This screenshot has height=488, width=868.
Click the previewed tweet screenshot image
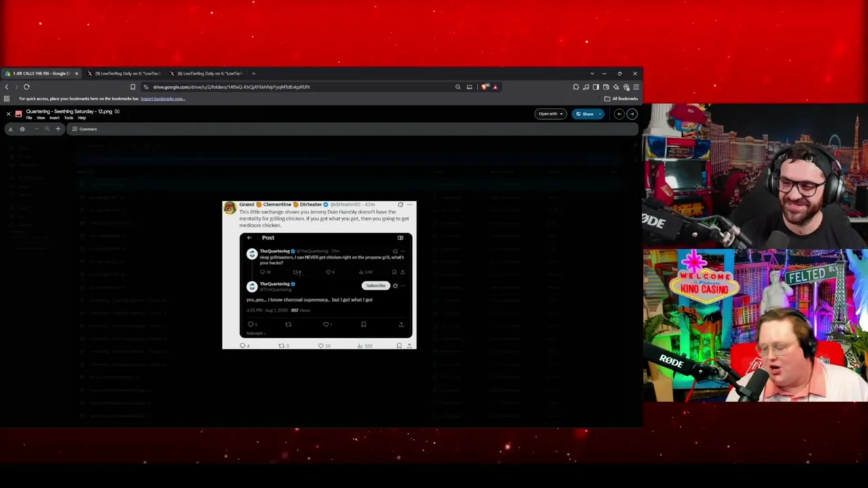tap(319, 274)
